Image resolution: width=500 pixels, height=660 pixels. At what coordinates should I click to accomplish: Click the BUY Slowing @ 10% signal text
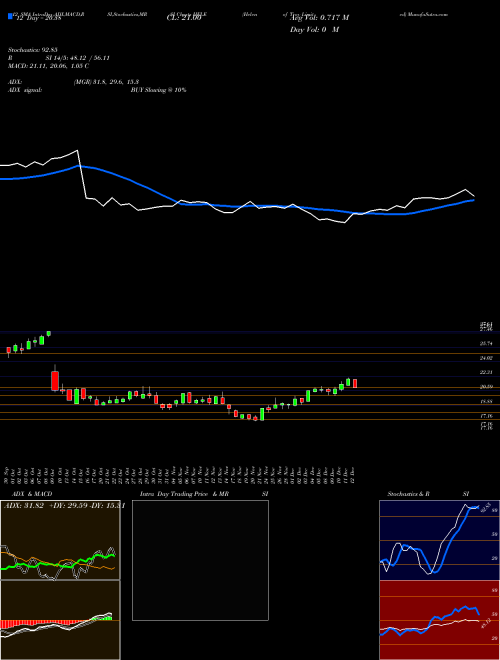point(158,90)
